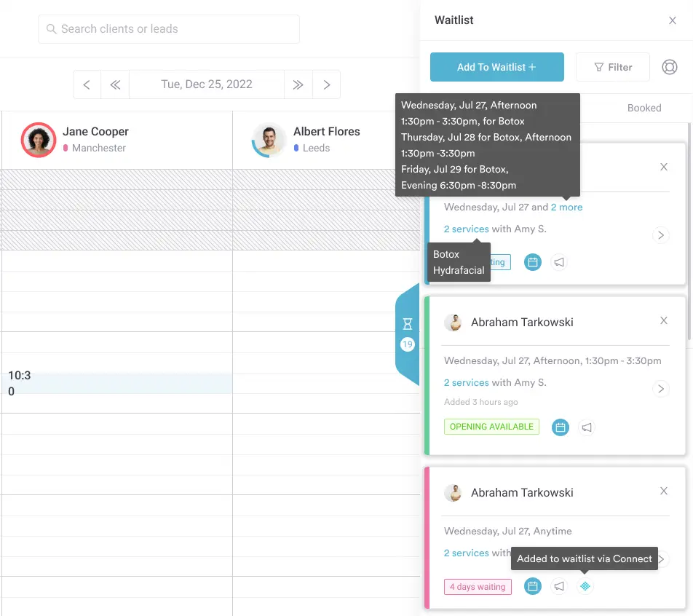Select the megaphone icon on Abraham's opening card

tap(587, 427)
